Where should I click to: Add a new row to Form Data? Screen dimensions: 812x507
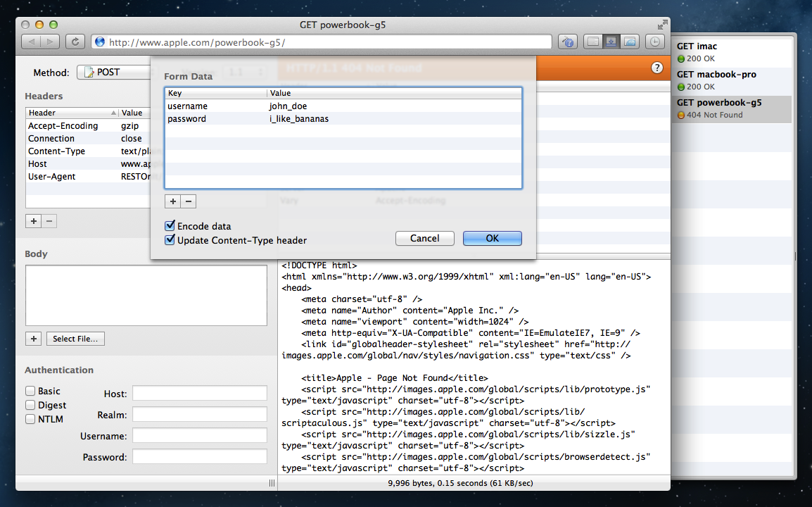click(x=172, y=201)
